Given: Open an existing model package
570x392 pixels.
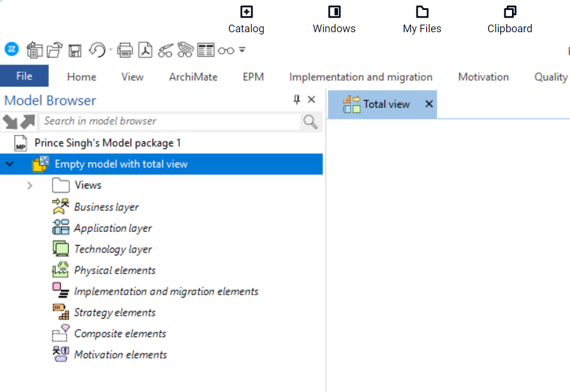Looking at the screenshot, I should [54, 50].
